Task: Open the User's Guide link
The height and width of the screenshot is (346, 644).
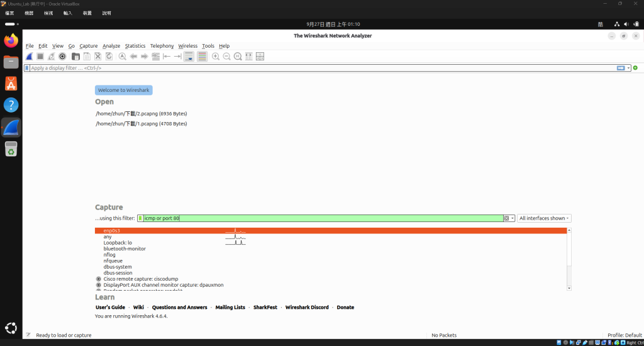Action: pyautogui.click(x=110, y=308)
